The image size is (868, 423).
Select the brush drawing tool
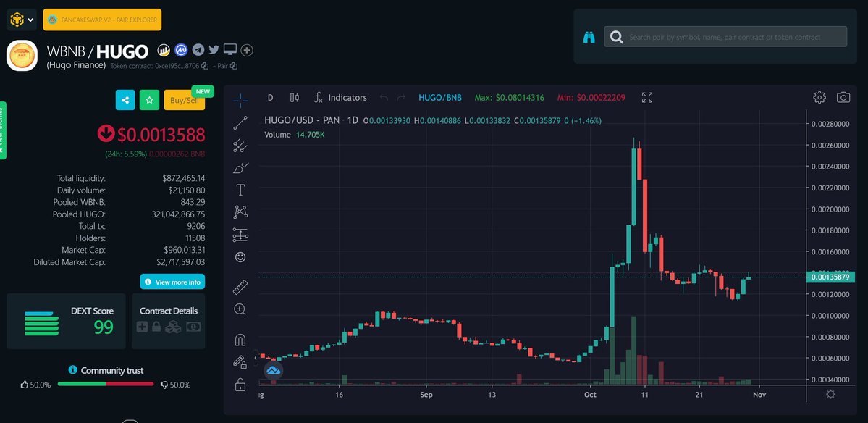tap(240, 168)
